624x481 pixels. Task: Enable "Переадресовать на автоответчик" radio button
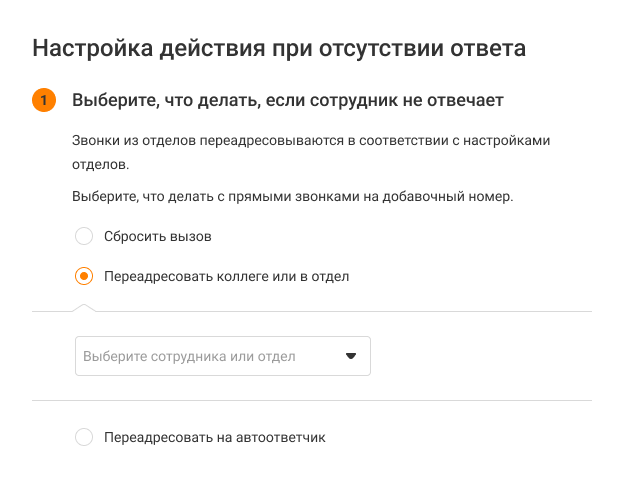point(85,437)
